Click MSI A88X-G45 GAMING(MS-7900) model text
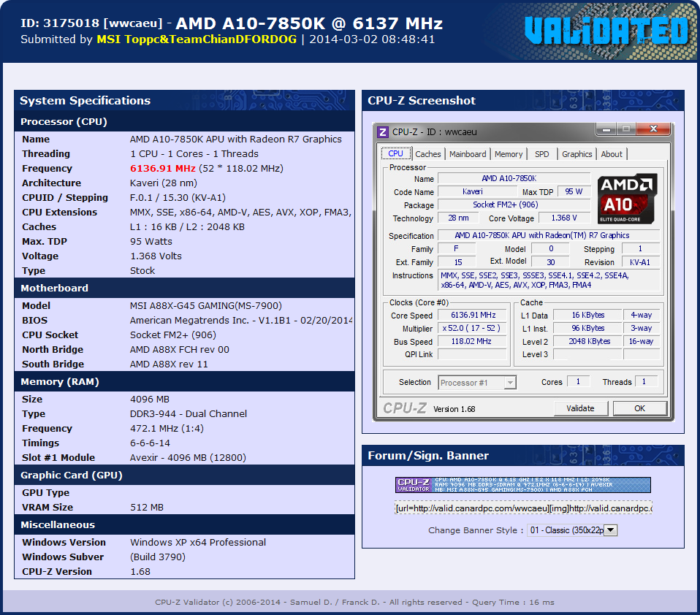700x615 pixels. pyautogui.click(x=206, y=306)
